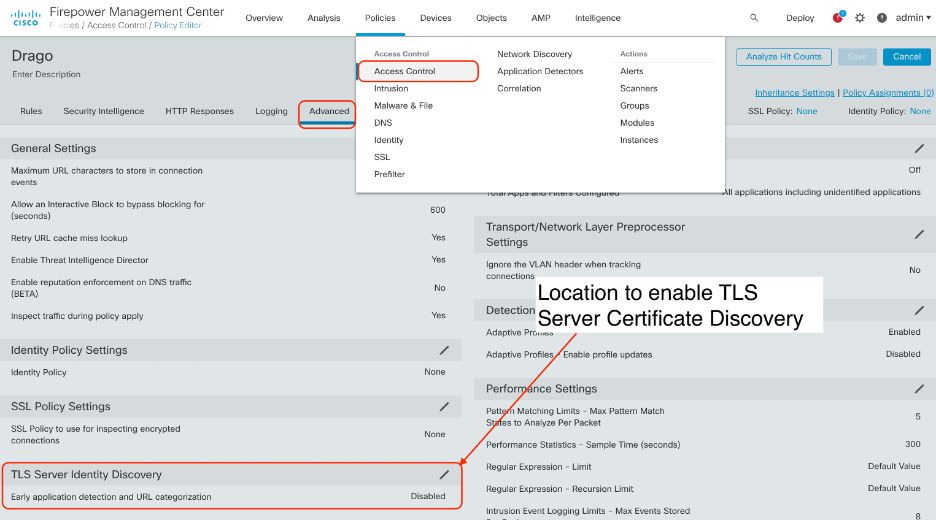This screenshot has width=936, height=520.
Task: Click the Save button
Action: 857,57
